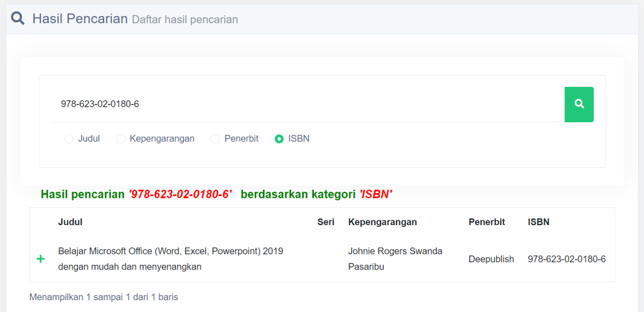Click the plus icon to expand the book record

[x=40, y=259]
